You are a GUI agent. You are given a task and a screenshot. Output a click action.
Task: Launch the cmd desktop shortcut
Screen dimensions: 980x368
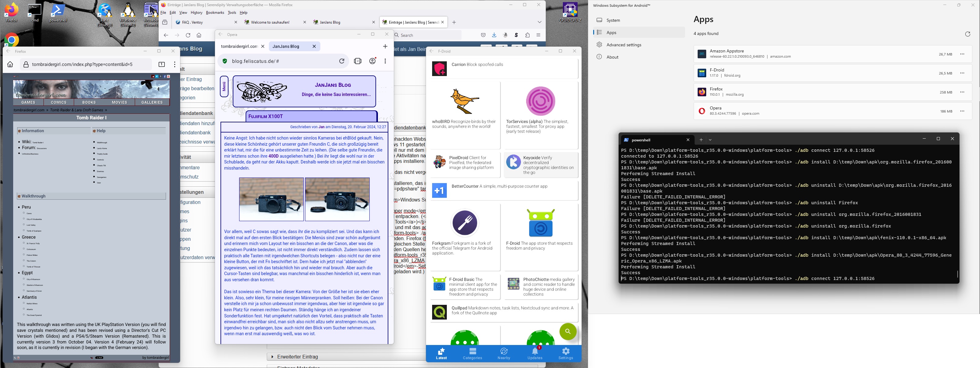pyautogui.click(x=35, y=13)
